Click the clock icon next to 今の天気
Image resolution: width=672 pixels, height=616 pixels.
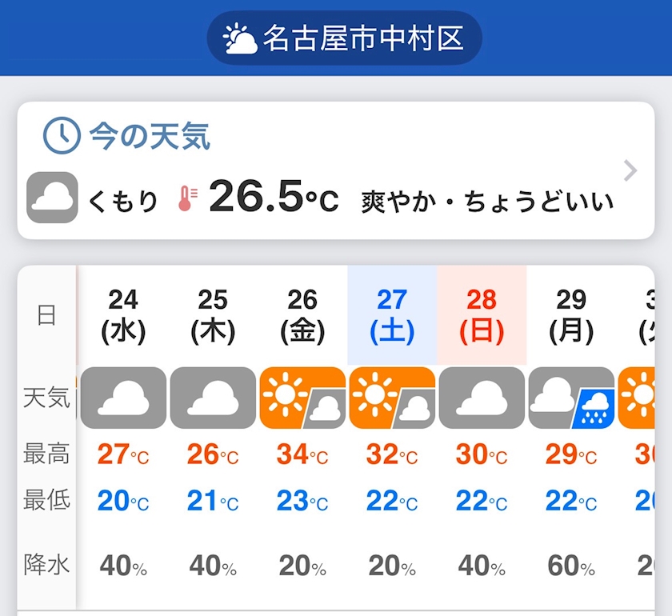click(61, 136)
